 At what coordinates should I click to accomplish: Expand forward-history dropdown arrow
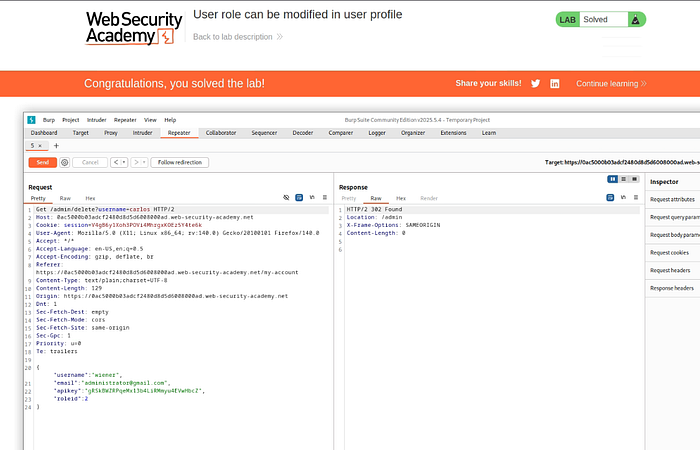(144, 162)
